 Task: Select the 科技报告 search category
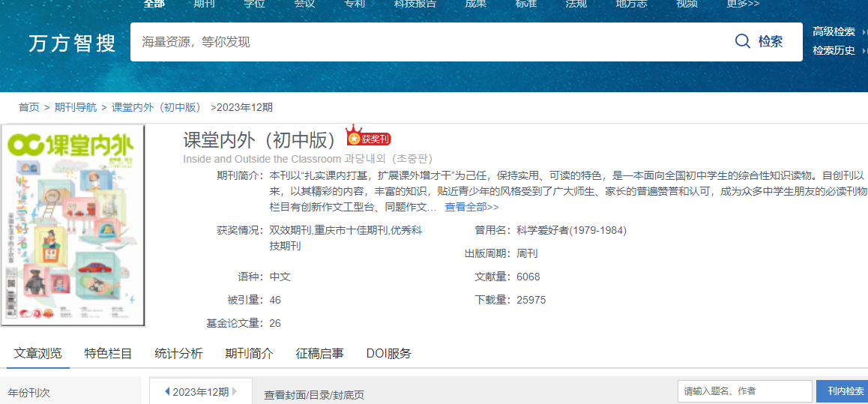(415, 3)
